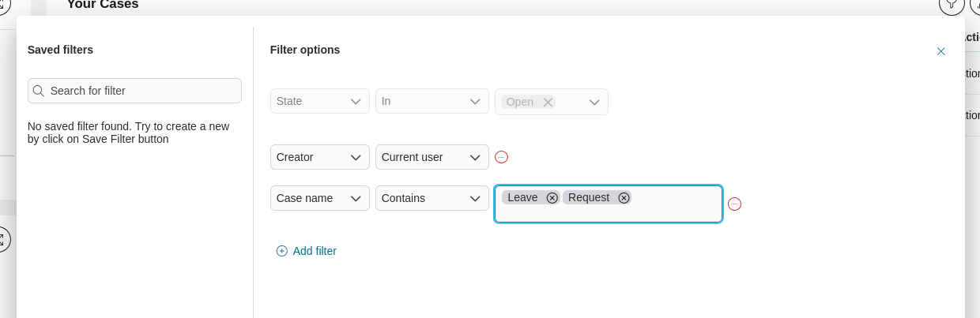Screen dimensions: 980x318
Task: Click the search magnifier icon
Action: click(x=39, y=91)
